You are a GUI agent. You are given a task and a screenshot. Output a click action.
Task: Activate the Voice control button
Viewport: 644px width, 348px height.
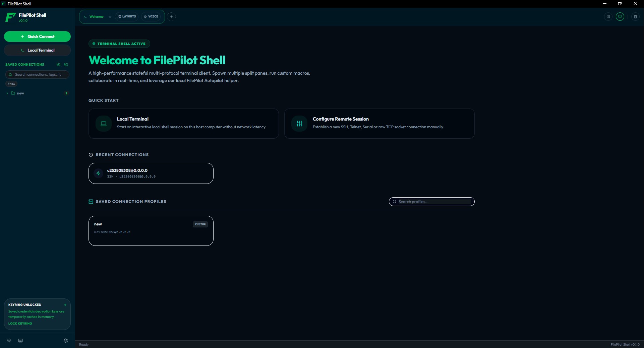pos(151,16)
